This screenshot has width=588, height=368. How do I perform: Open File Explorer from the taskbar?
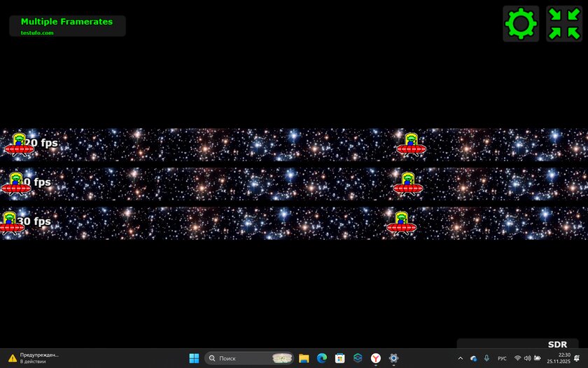304,358
